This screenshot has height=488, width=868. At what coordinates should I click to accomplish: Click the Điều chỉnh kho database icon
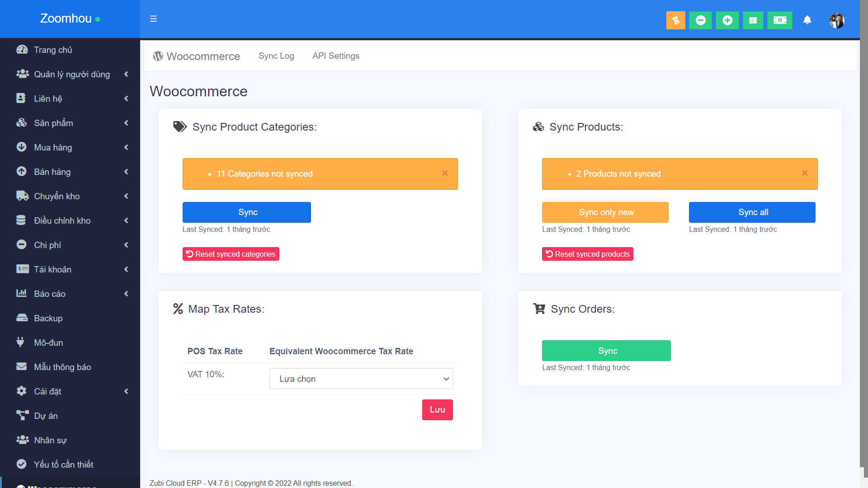(x=21, y=221)
